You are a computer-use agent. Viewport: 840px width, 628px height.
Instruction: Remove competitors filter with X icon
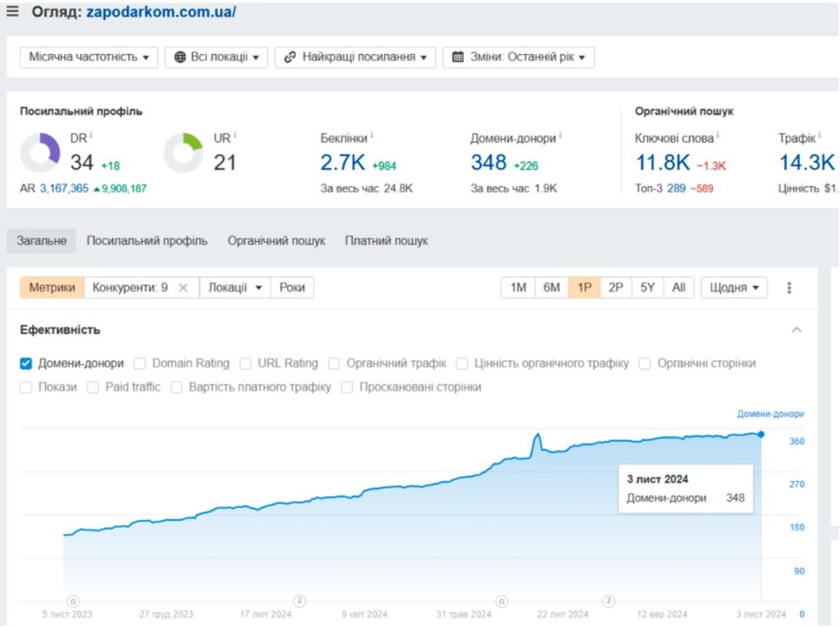pyautogui.click(x=183, y=288)
